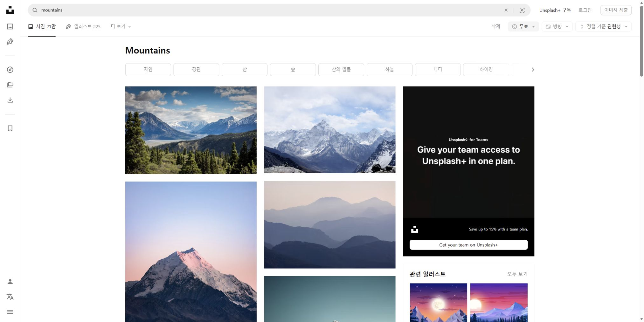
Task: Click Get your team on Unsplash+ button
Action: tap(468, 245)
